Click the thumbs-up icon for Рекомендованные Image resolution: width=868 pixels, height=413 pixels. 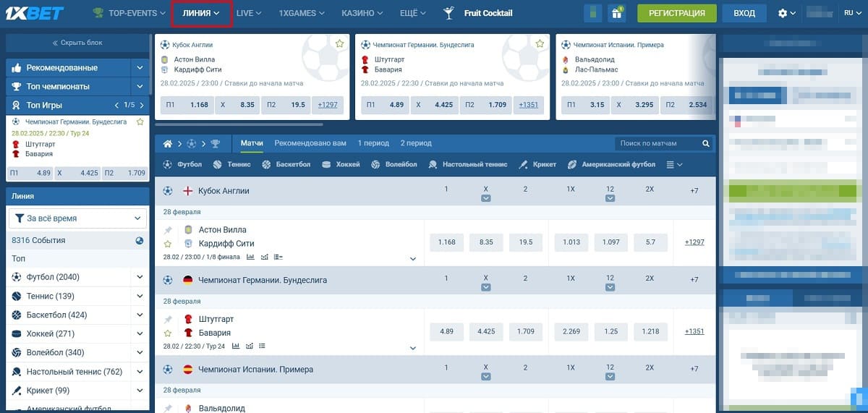(x=16, y=67)
